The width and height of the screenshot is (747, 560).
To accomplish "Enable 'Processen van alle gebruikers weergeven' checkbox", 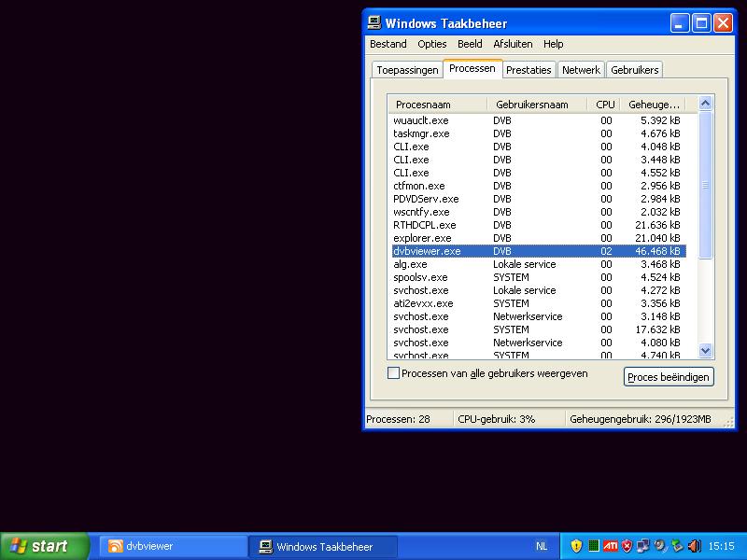I will point(393,373).
